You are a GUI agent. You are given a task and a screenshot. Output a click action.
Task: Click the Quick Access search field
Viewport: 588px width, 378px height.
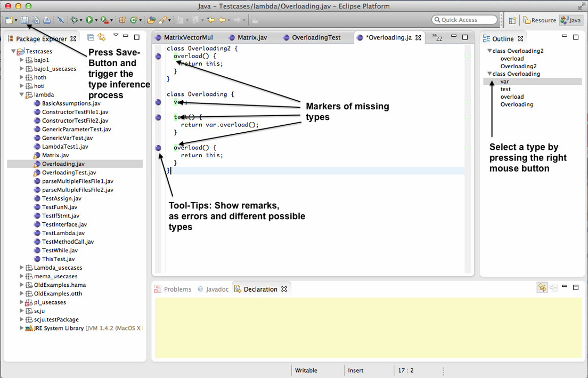coord(464,20)
